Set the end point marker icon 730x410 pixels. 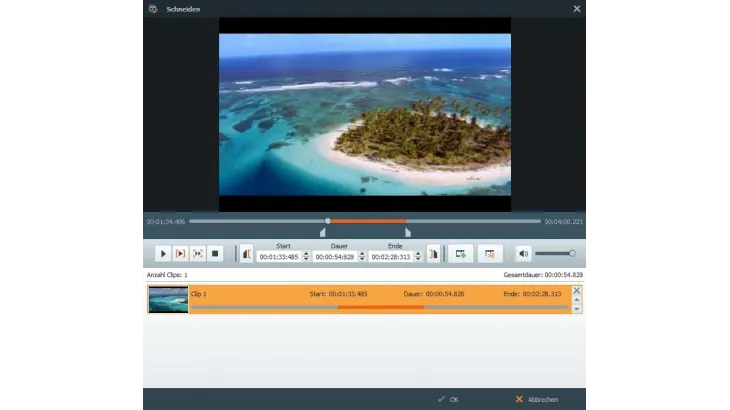click(433, 254)
